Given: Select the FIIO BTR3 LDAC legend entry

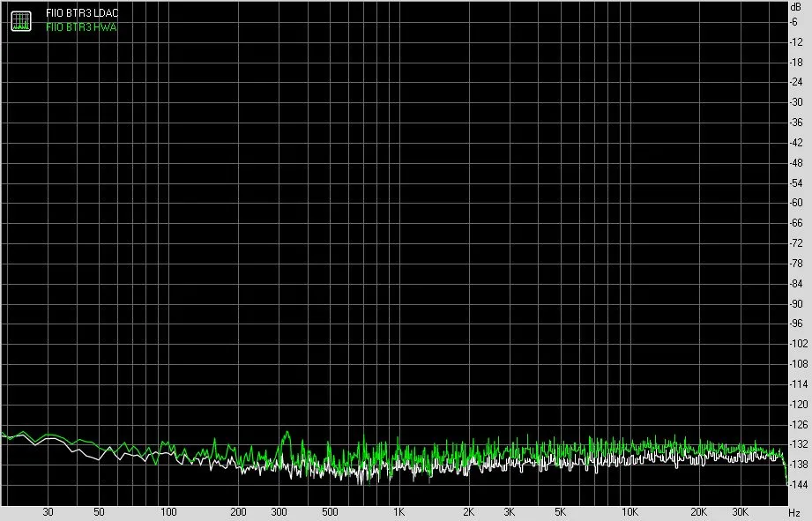Looking at the screenshot, I should [x=82, y=13].
